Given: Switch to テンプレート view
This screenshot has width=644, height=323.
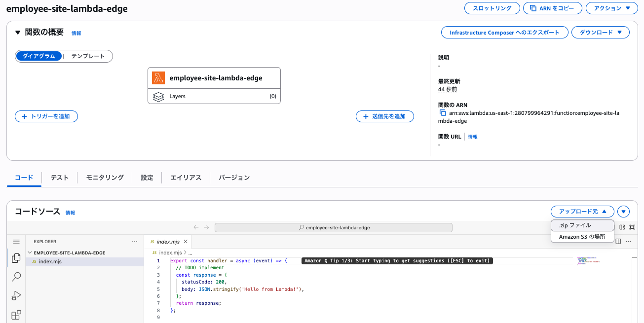Looking at the screenshot, I should (88, 56).
